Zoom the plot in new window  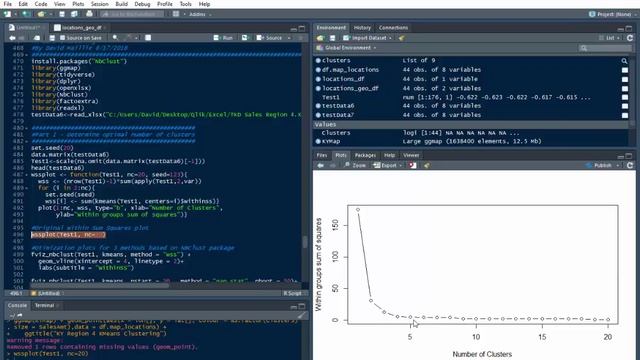pyautogui.click(x=355, y=165)
